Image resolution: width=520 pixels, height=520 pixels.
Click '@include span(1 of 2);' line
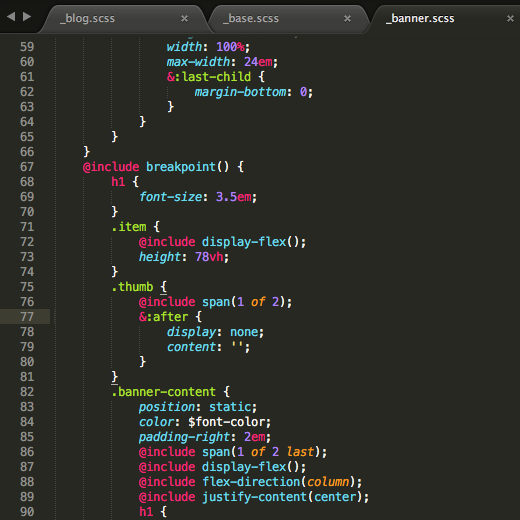215,302
